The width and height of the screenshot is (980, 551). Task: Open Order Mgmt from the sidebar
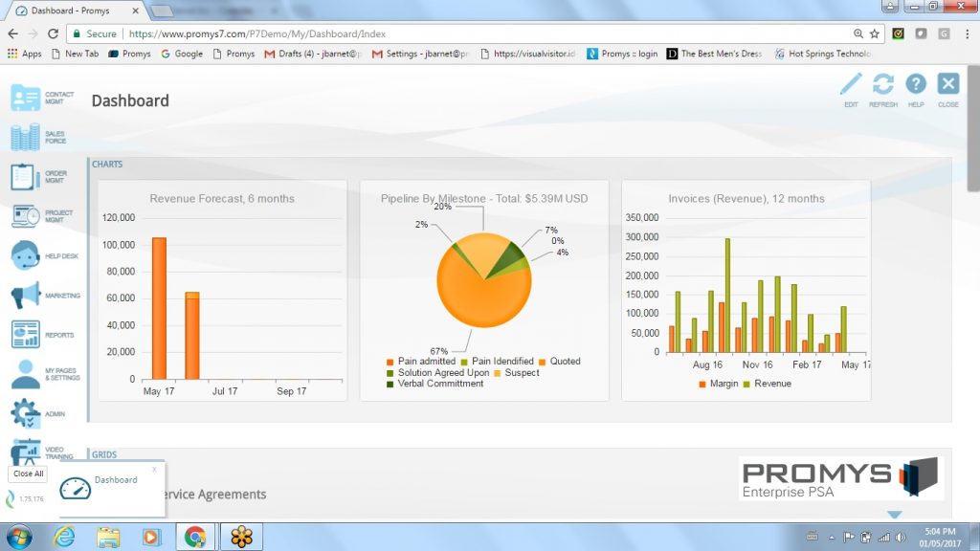pyautogui.click(x=26, y=176)
